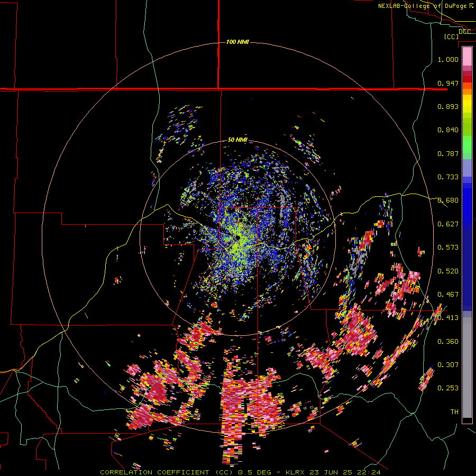
Task: Click the Correlation Coefficient KLRX caption text
Action: coord(240,472)
